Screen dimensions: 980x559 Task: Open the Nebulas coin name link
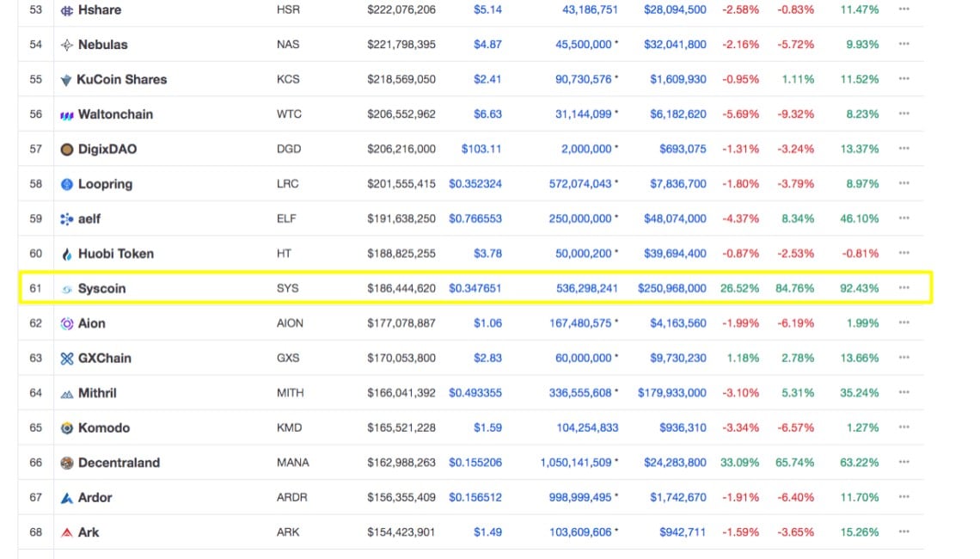pos(102,45)
